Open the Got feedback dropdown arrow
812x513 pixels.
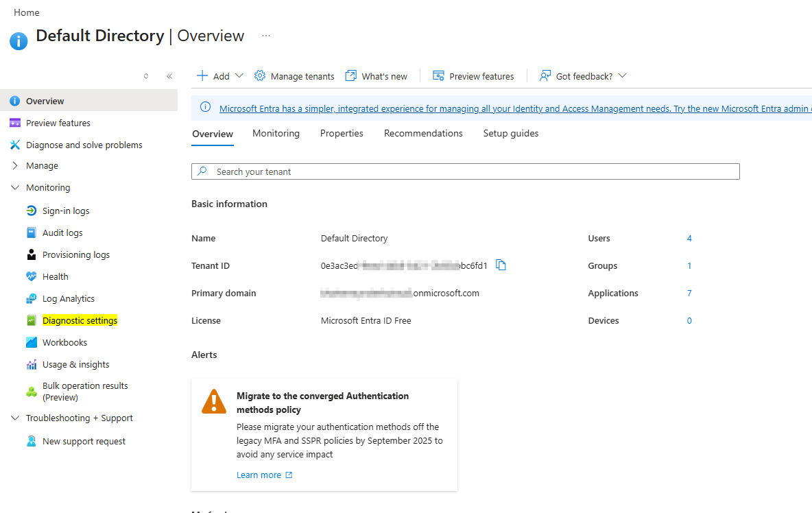tap(623, 75)
